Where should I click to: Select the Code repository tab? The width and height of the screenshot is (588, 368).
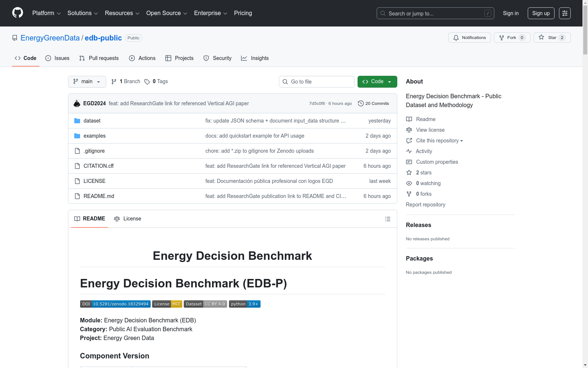[26, 58]
